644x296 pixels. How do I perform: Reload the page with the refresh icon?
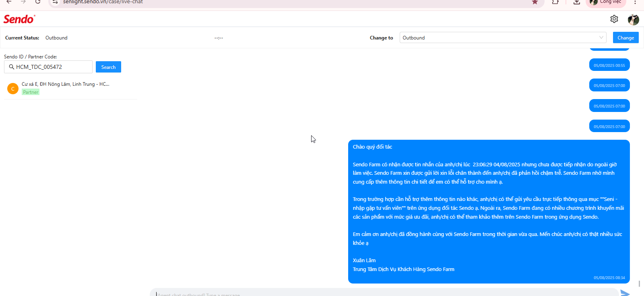click(38, 2)
